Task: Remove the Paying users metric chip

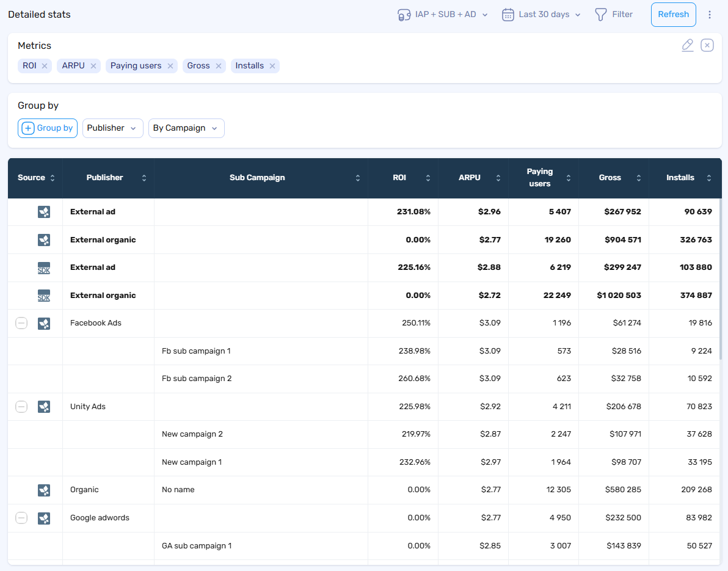Action: click(x=170, y=66)
